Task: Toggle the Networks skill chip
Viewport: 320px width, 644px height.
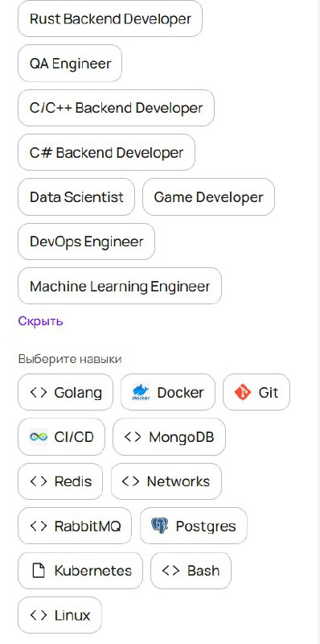Action: [166, 481]
